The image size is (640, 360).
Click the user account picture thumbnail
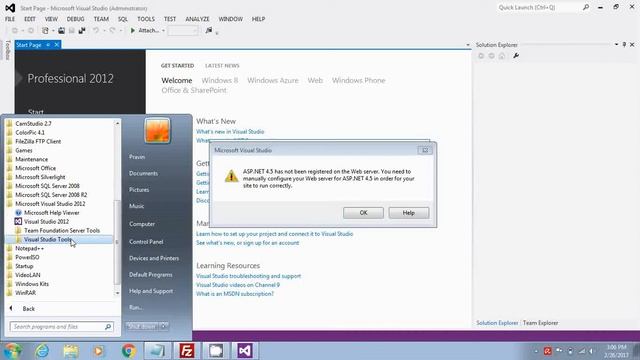(x=157, y=131)
